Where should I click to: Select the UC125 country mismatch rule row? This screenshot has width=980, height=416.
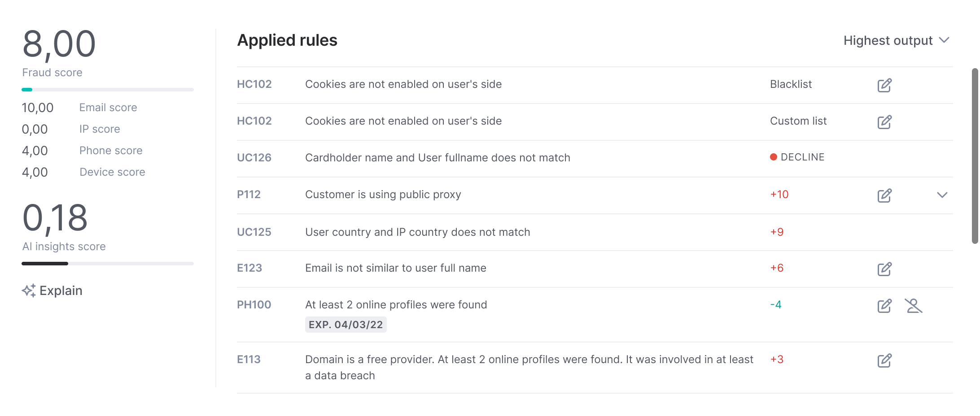point(595,232)
